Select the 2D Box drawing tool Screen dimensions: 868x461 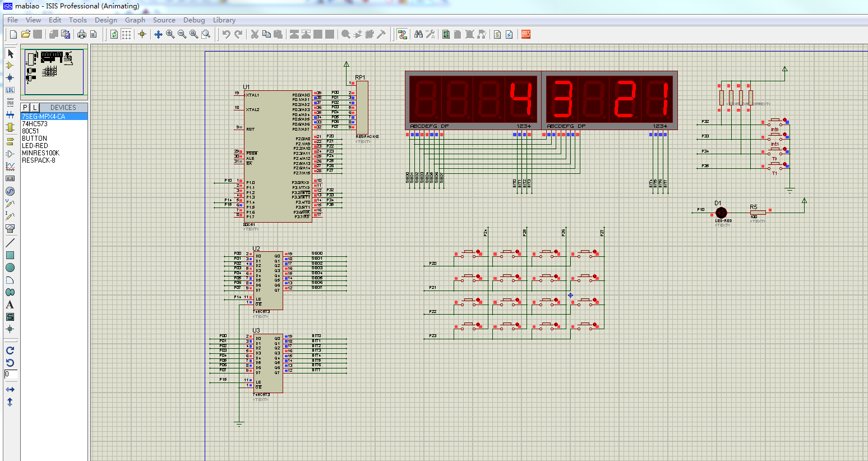10,255
